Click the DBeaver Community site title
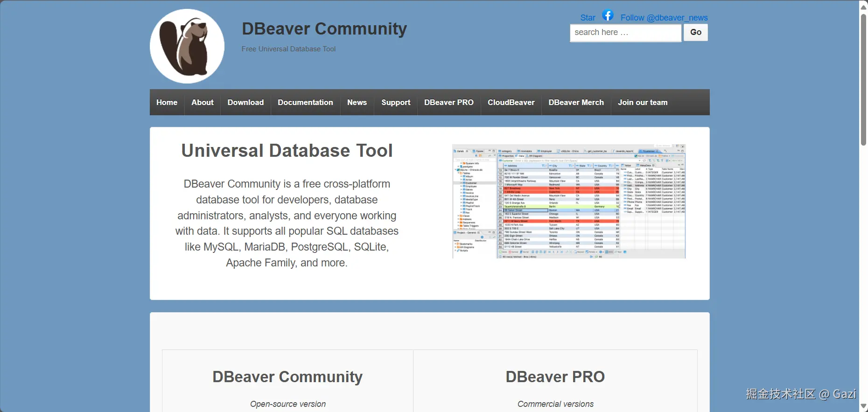The height and width of the screenshot is (412, 868). pos(324,29)
